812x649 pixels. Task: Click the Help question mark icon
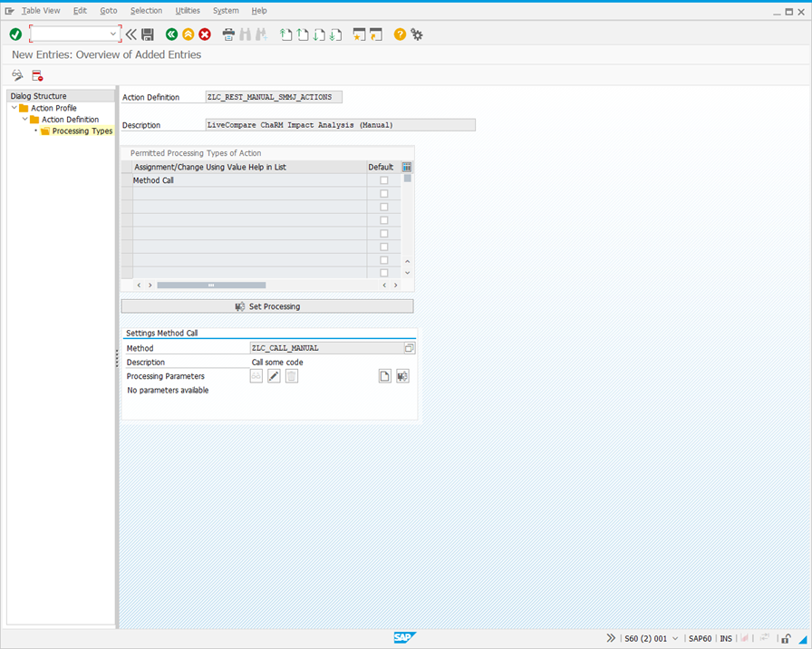pos(400,34)
